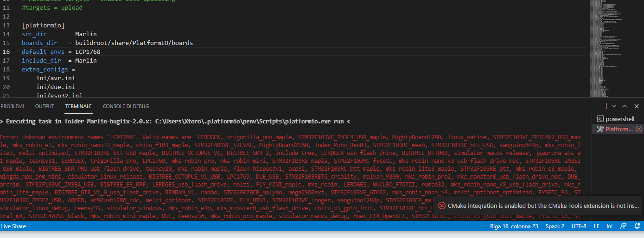This screenshot has height=238, width=644.
Task: Switch to the OUTPUT tab
Action: 45,106
